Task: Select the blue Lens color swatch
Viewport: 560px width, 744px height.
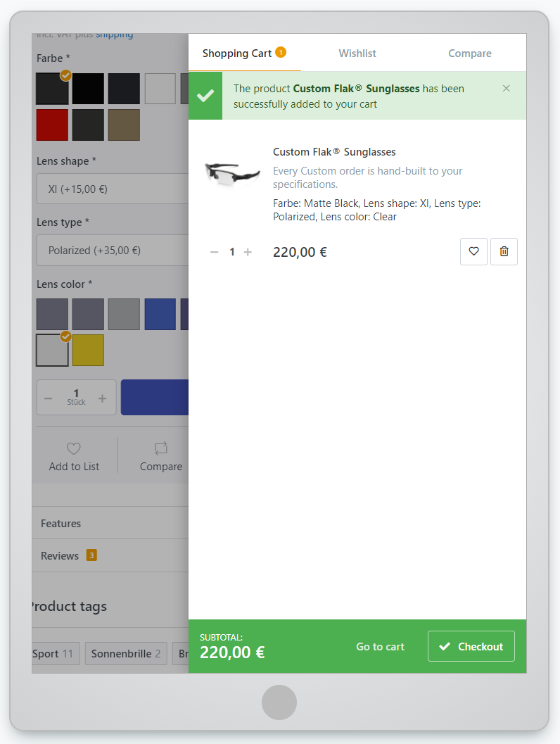Action: point(160,314)
